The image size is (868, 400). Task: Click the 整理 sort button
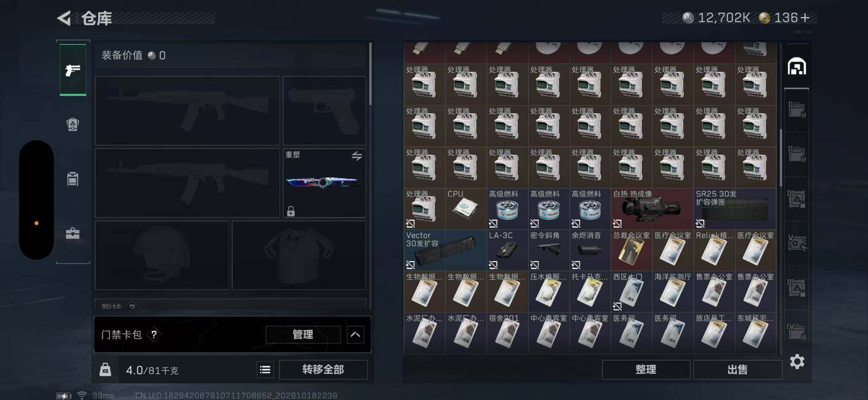tap(646, 370)
